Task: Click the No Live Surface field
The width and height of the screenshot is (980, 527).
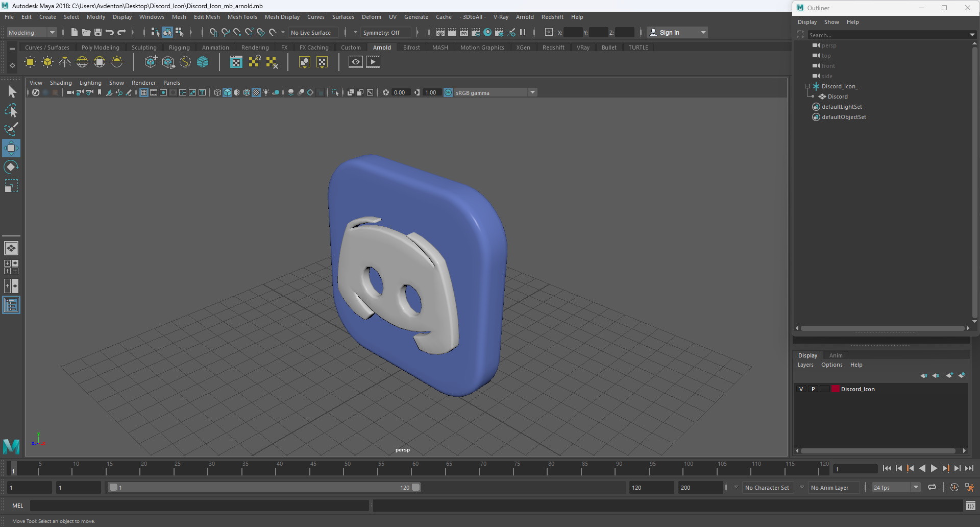Action: coord(312,32)
